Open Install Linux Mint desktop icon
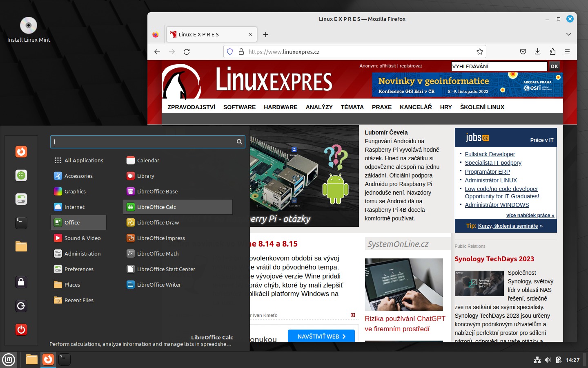 point(29,30)
